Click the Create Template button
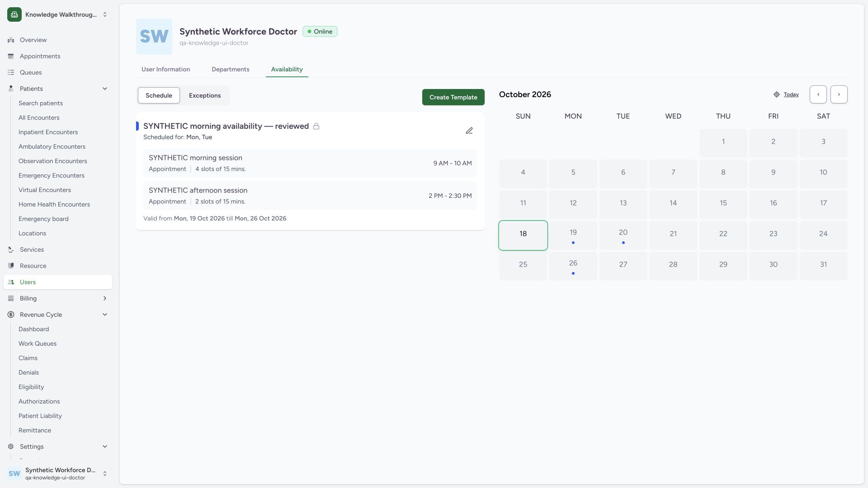Viewport: 868px width, 488px height. pyautogui.click(x=453, y=97)
